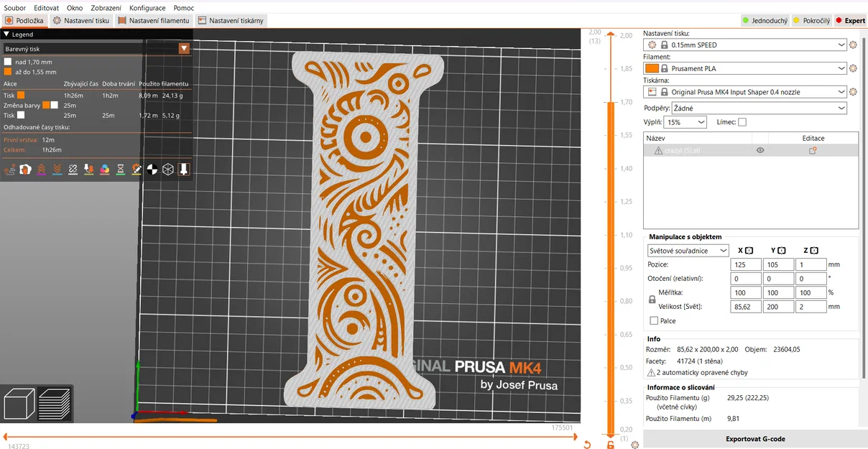Toggle wipe visibility icon in legend toolbar

point(26,170)
